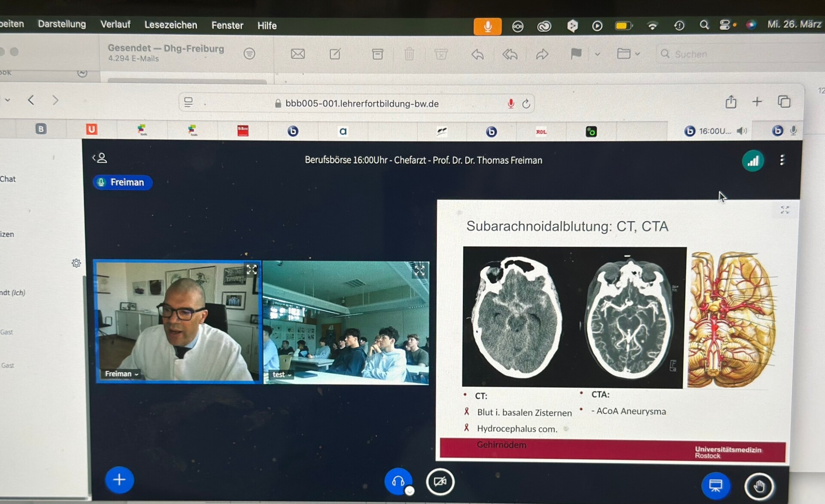This screenshot has width=825, height=504.
Task: Click the Mail compose new message icon
Action: point(335,54)
